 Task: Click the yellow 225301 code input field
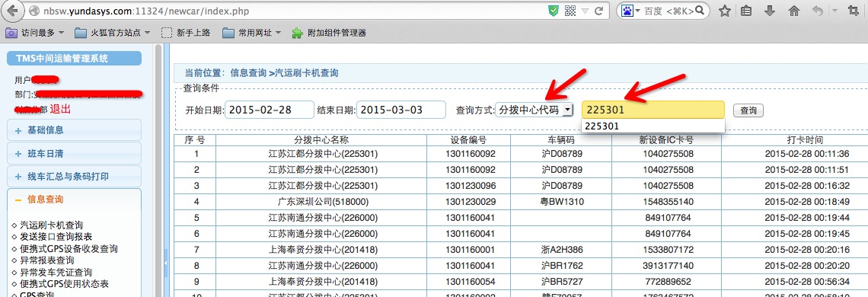coord(653,110)
